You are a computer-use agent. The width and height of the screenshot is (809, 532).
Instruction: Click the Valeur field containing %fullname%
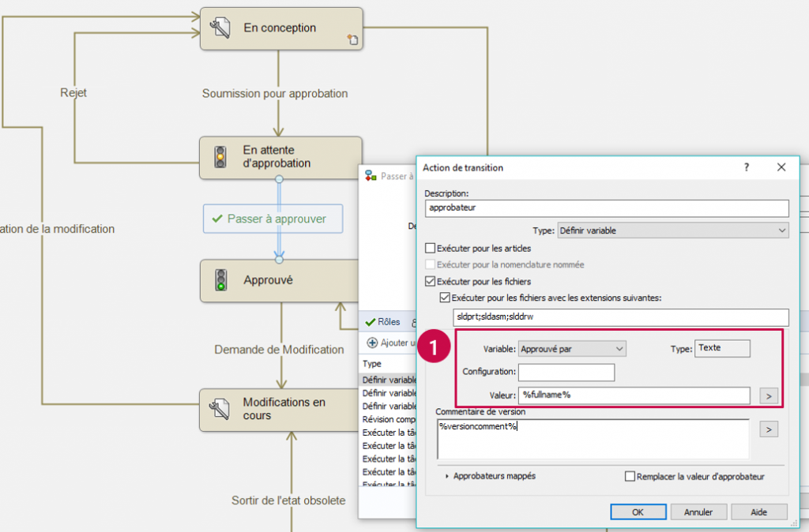pyautogui.click(x=634, y=395)
